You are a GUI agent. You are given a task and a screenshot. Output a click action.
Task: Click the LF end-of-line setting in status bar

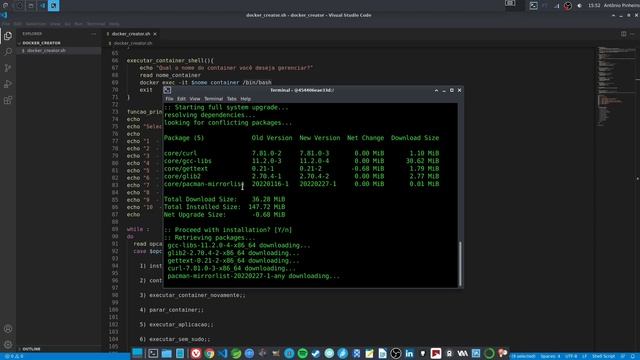click(x=584, y=356)
